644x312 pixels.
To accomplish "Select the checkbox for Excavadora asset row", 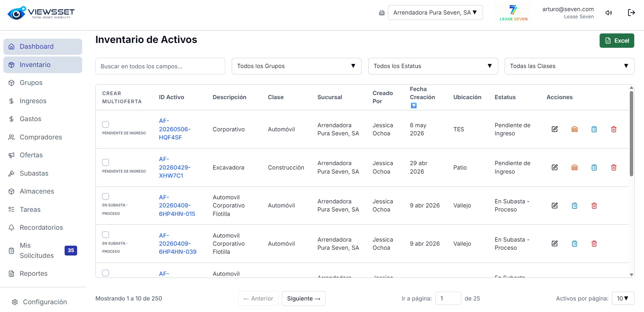I will (106, 162).
